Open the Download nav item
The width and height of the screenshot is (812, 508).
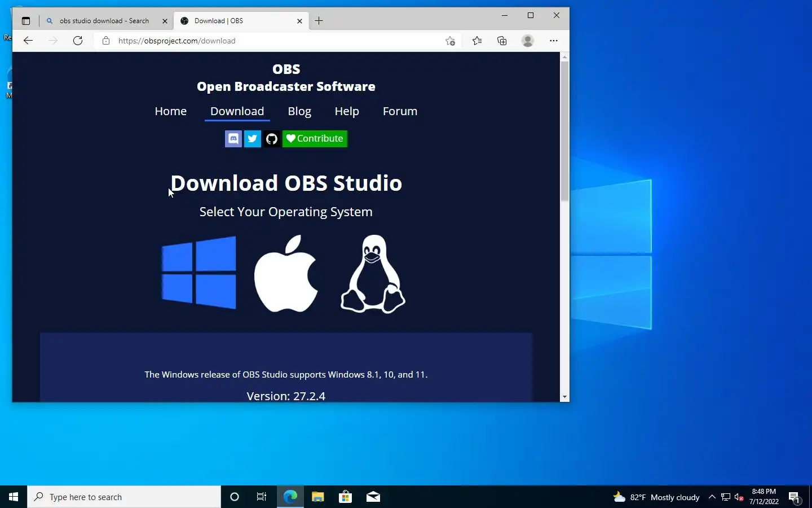(x=237, y=111)
